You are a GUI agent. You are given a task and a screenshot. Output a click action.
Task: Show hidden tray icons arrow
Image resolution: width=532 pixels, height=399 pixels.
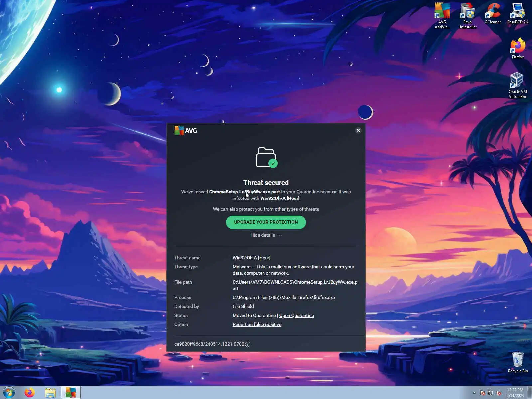[474, 393]
